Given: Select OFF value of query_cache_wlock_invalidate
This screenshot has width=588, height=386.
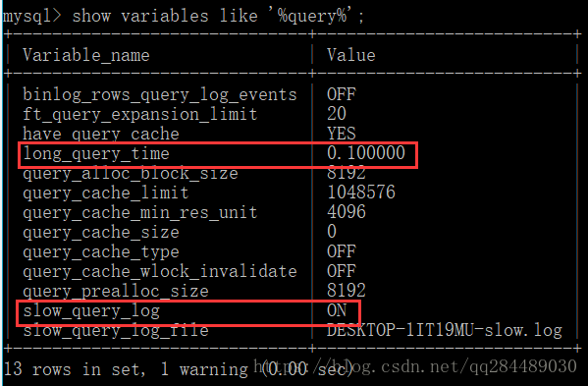Looking at the screenshot, I should coord(342,271).
